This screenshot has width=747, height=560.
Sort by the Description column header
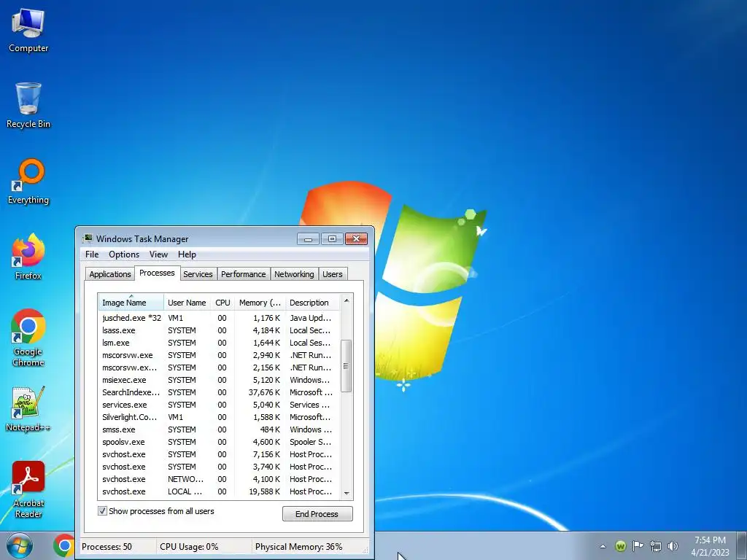click(312, 303)
